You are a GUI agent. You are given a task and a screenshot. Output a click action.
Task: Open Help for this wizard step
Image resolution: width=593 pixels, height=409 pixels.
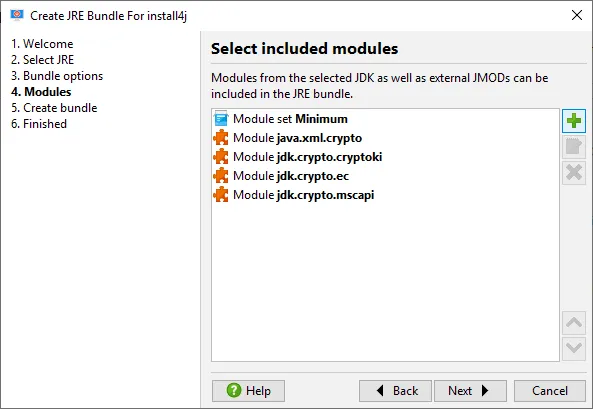[248, 390]
